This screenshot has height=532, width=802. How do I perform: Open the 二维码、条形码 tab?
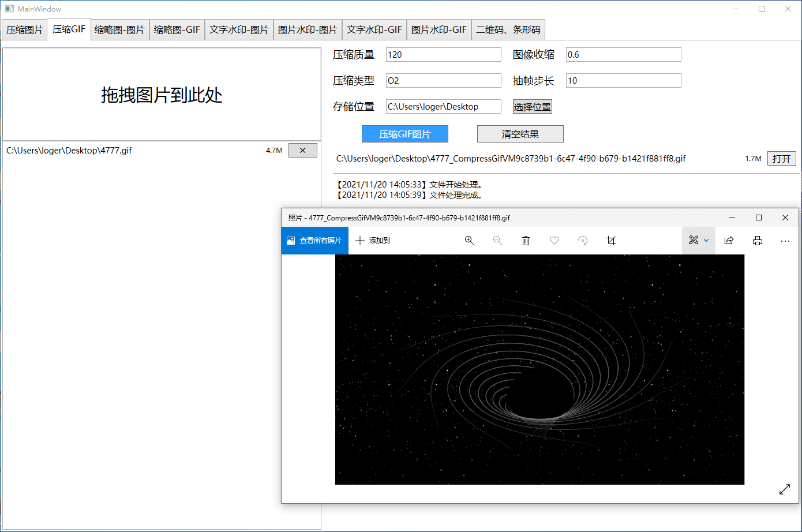tap(508, 29)
